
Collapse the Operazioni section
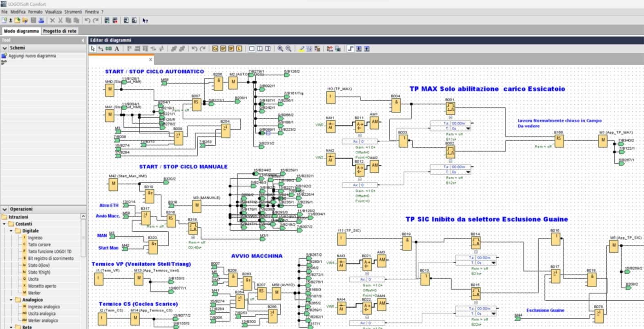point(4,209)
